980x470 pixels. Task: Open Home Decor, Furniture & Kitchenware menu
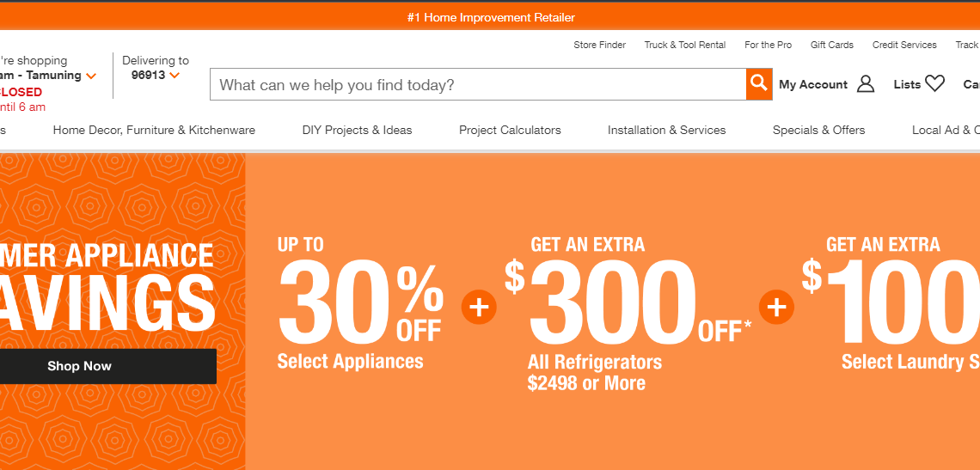(x=154, y=131)
